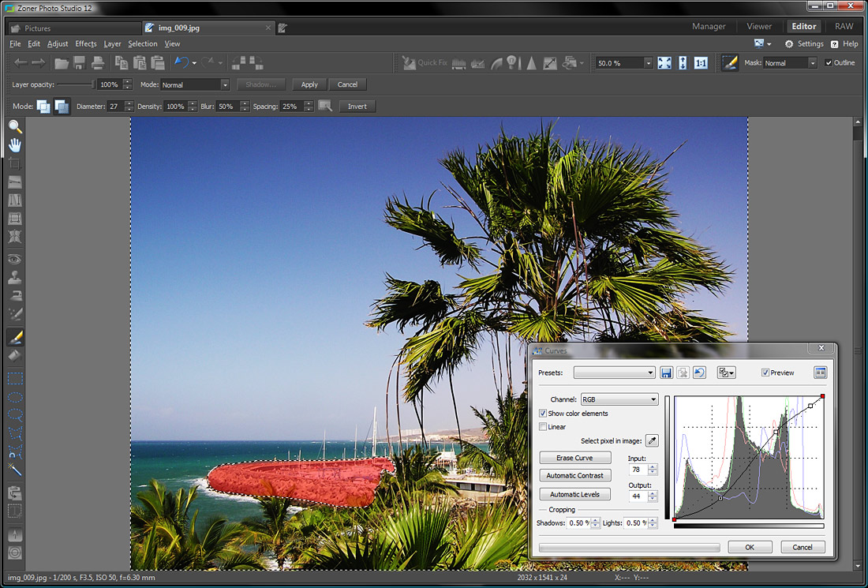Uncheck Show color elements in Curves
The image size is (868, 588).
[543, 414]
